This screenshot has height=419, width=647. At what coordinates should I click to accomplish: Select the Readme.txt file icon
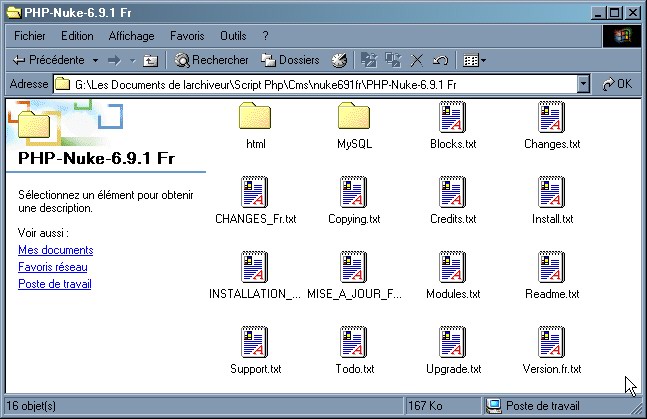(x=552, y=267)
